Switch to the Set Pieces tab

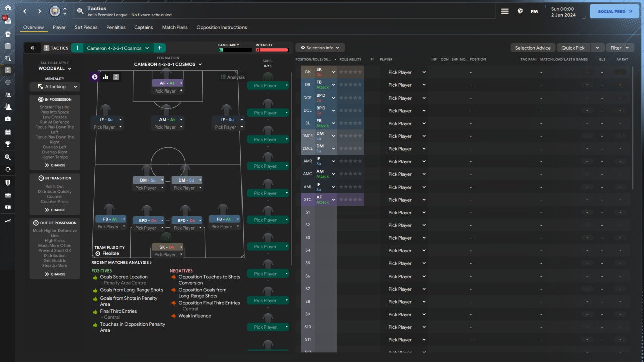tap(86, 27)
